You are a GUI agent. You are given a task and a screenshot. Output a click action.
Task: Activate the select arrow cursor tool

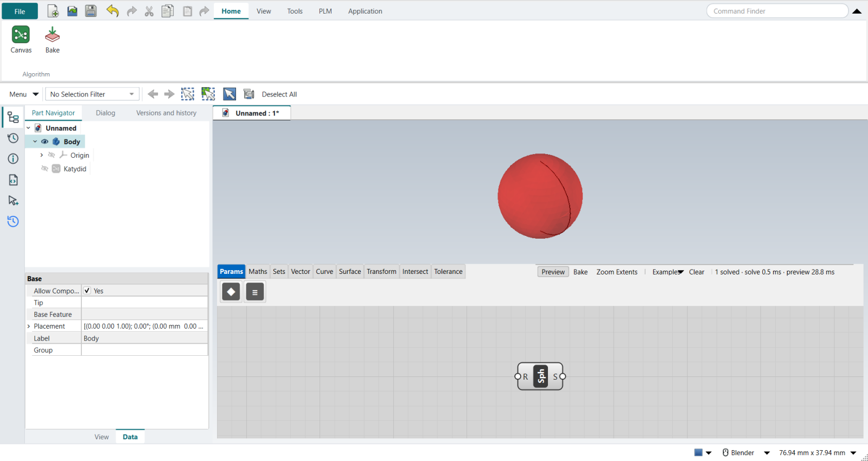229,94
